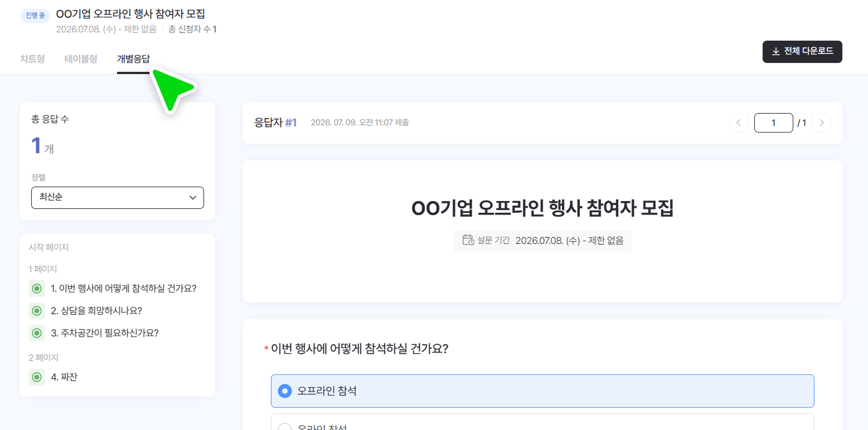The image size is (868, 430).
Task: Click the 진행 중 status badge
Action: (35, 16)
